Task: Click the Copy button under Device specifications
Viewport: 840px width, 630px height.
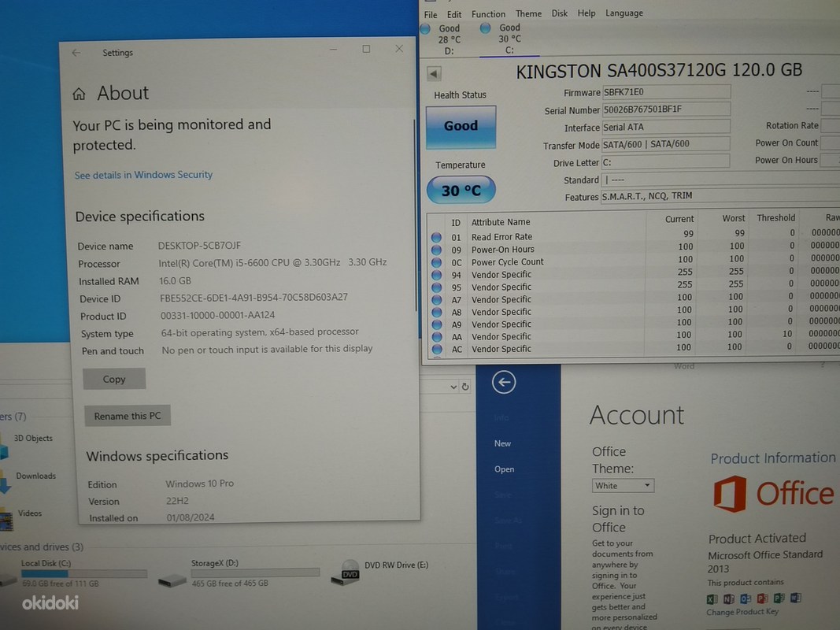Action: coord(114,379)
